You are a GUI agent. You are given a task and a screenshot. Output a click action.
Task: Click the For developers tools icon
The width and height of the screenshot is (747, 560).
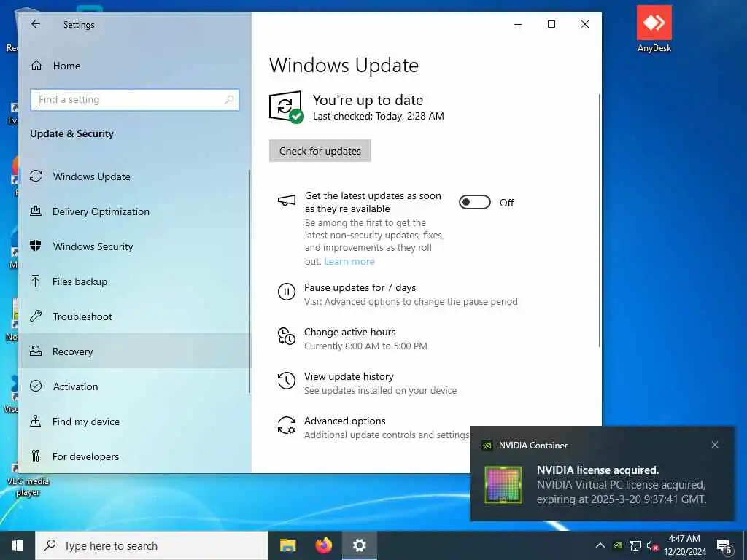click(36, 456)
